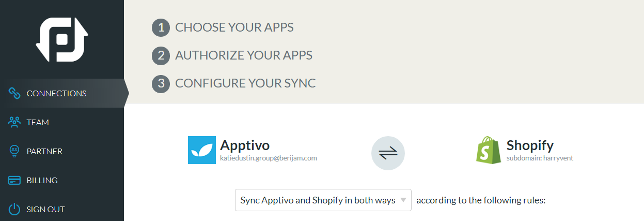Click the Apptivo app logo

tap(201, 150)
